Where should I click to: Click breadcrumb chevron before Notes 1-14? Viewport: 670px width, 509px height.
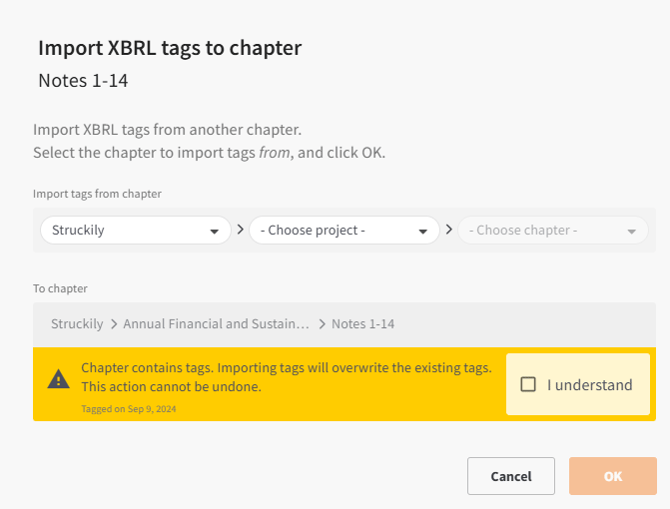point(322,324)
